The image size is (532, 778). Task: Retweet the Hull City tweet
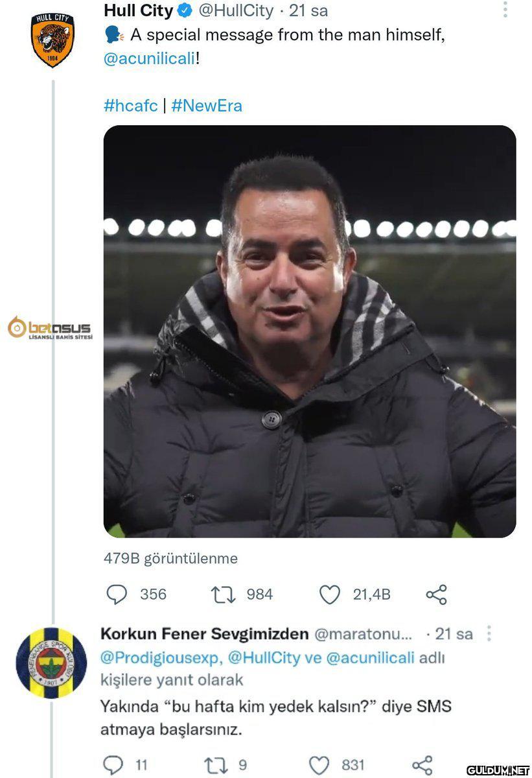[x=224, y=594]
